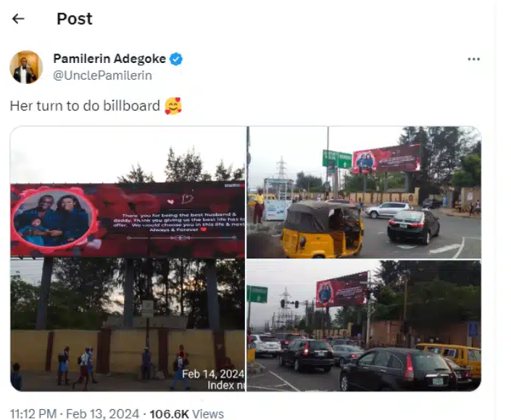This screenshot has width=511, height=420.
Task: Open Pamilerin Adegoke's profile avatar
Action: [26, 67]
